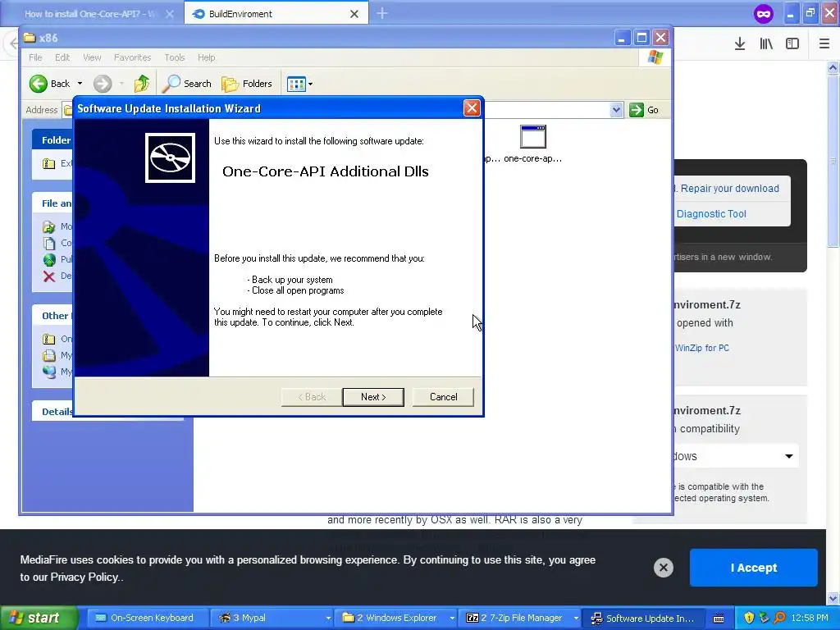
Task: Click the security shield tray icon
Action: coord(749,618)
